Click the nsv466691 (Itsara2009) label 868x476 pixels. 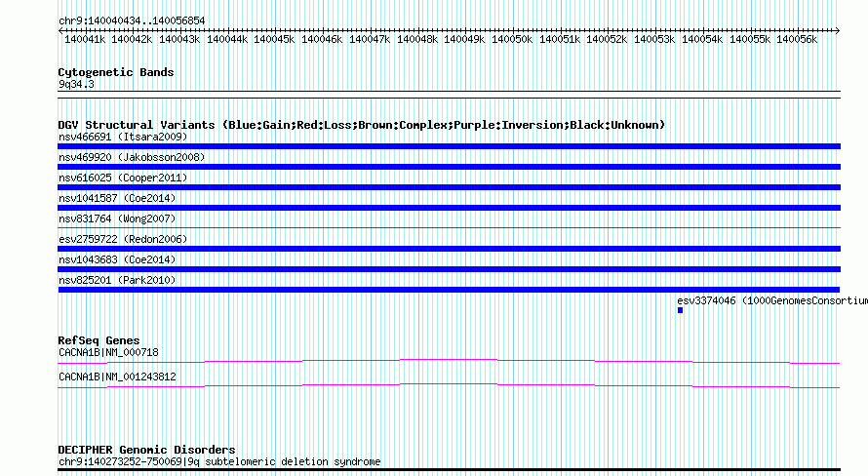(x=123, y=137)
